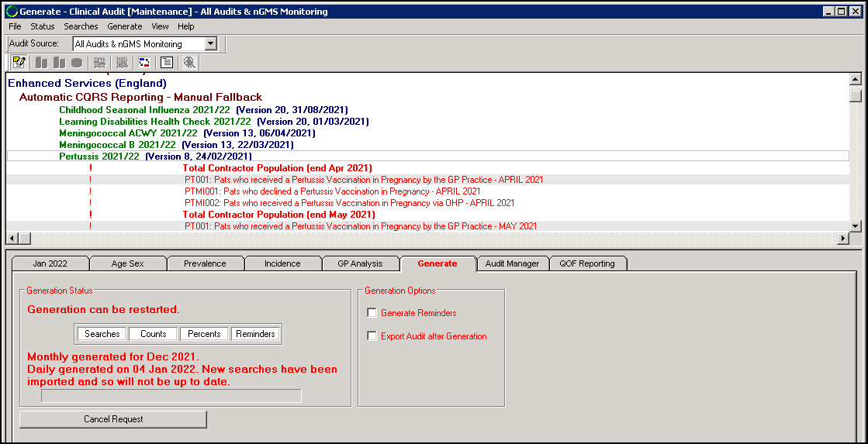Click the green lined document list icon
The height and width of the screenshot is (444, 868).
[166, 63]
